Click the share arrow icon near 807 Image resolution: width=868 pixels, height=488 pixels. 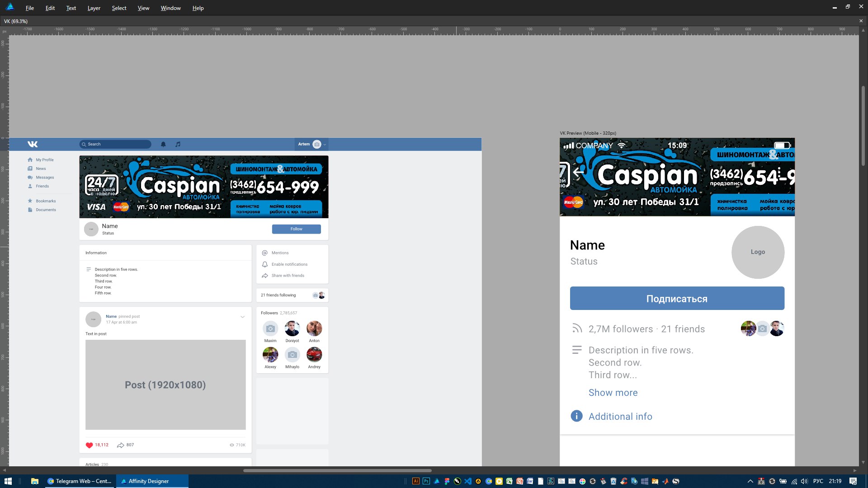[120, 445]
